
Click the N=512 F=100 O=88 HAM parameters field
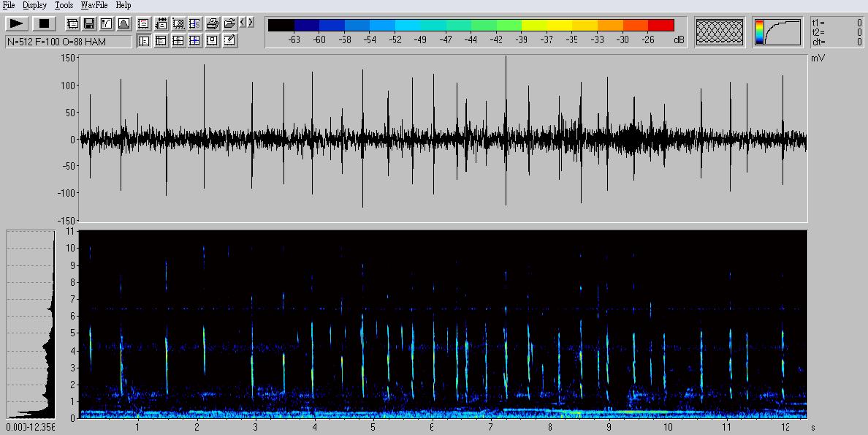point(68,42)
